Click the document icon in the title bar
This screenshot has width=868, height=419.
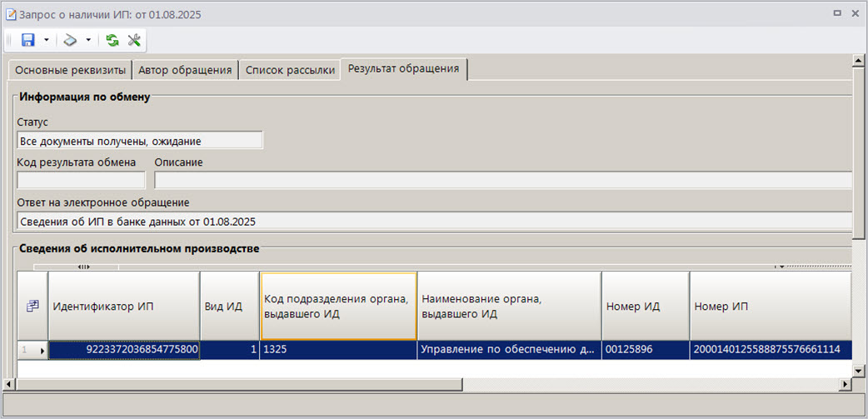[x=11, y=14]
